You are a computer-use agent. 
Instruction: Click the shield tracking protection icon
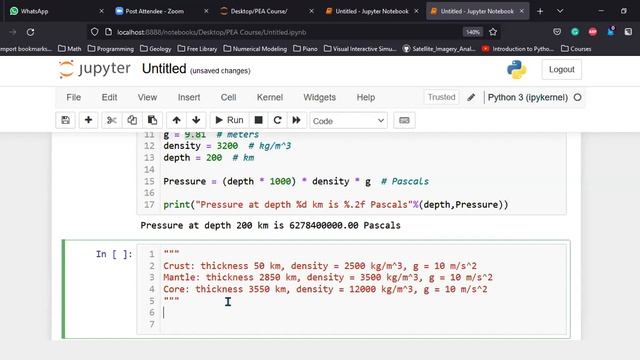94,32
